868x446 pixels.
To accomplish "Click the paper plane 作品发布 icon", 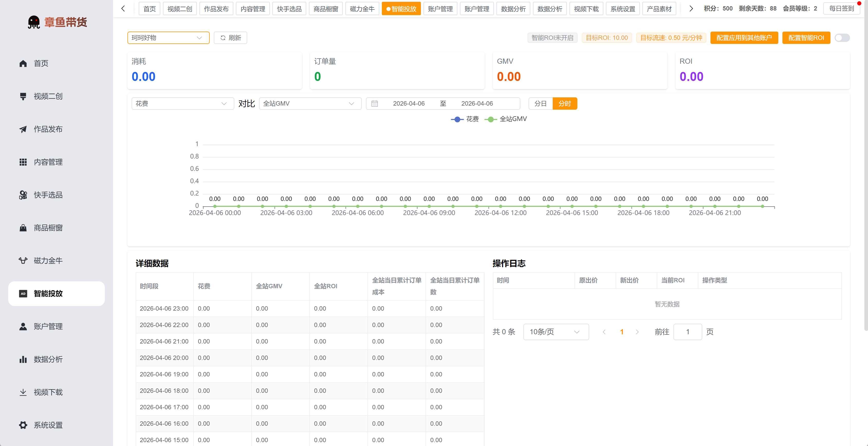I will click(23, 129).
